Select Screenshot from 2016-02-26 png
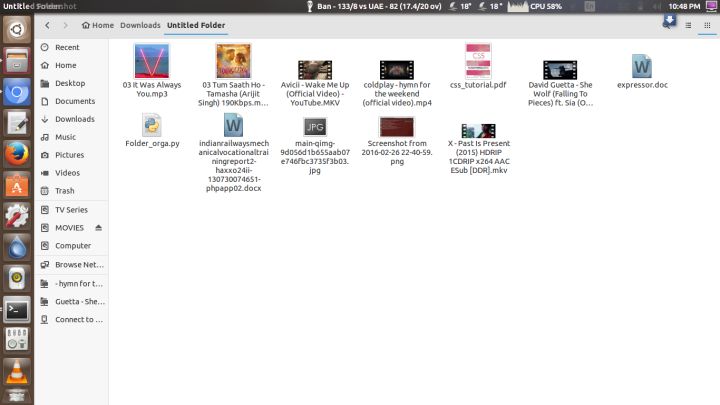Image resolution: width=720 pixels, height=405 pixels. coord(397,141)
